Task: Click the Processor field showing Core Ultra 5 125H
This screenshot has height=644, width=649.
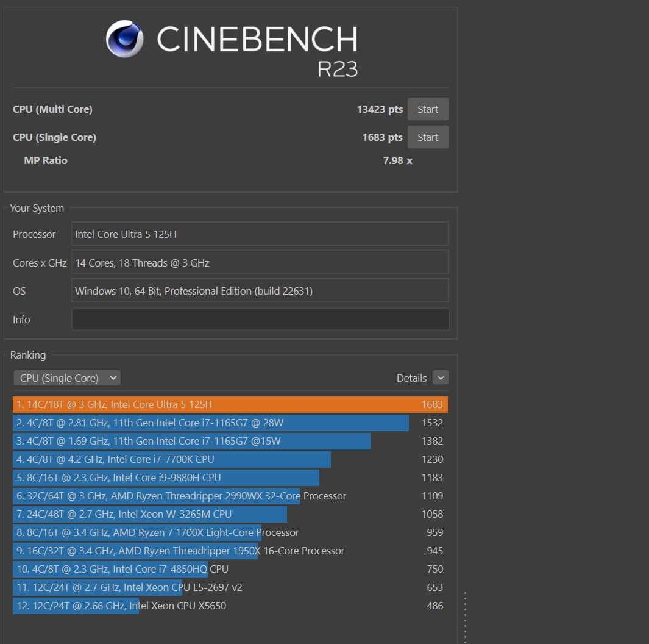Action: point(260,234)
